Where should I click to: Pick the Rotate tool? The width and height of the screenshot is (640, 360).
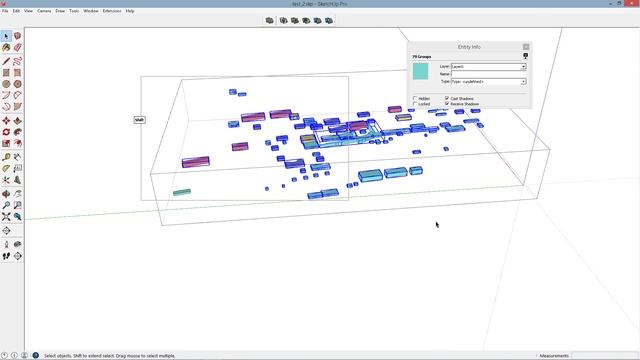click(x=6, y=132)
